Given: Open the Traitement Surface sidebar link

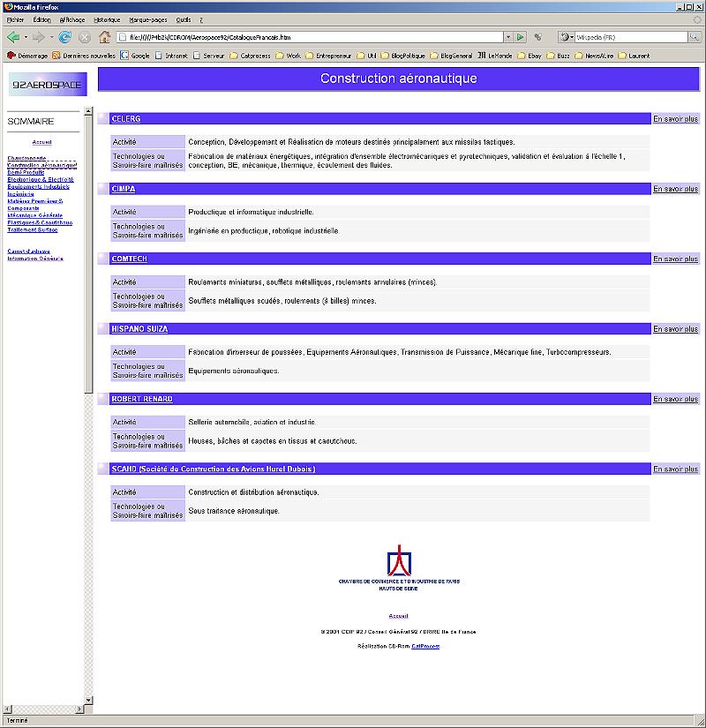Looking at the screenshot, I should point(33,229).
